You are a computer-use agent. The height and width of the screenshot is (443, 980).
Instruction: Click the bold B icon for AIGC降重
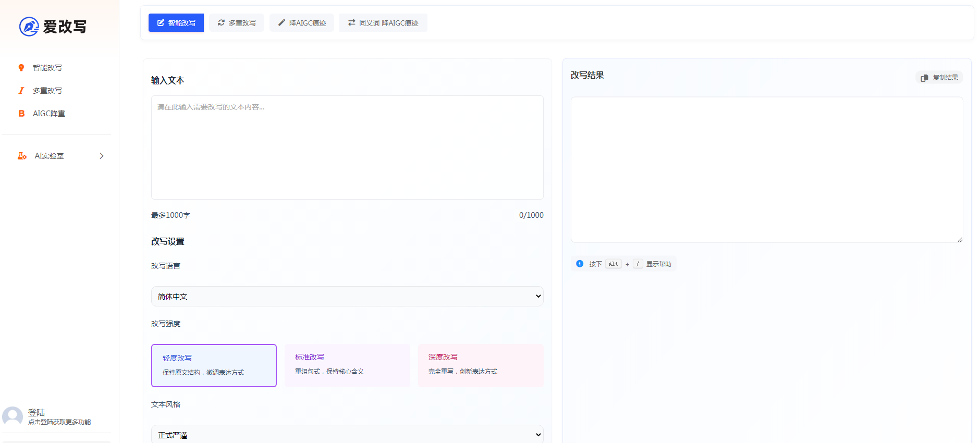[x=21, y=114]
